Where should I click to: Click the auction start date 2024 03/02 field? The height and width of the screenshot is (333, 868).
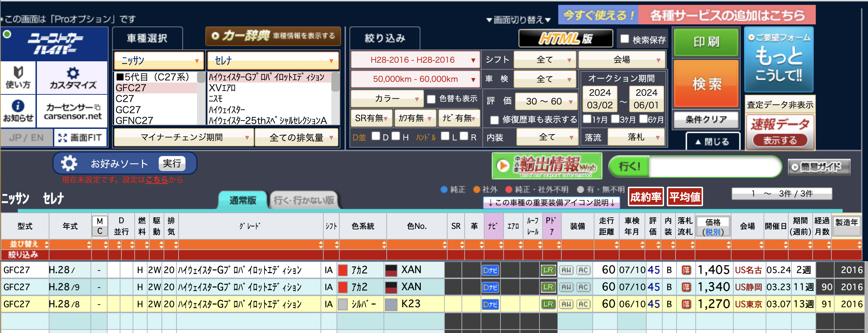point(600,99)
